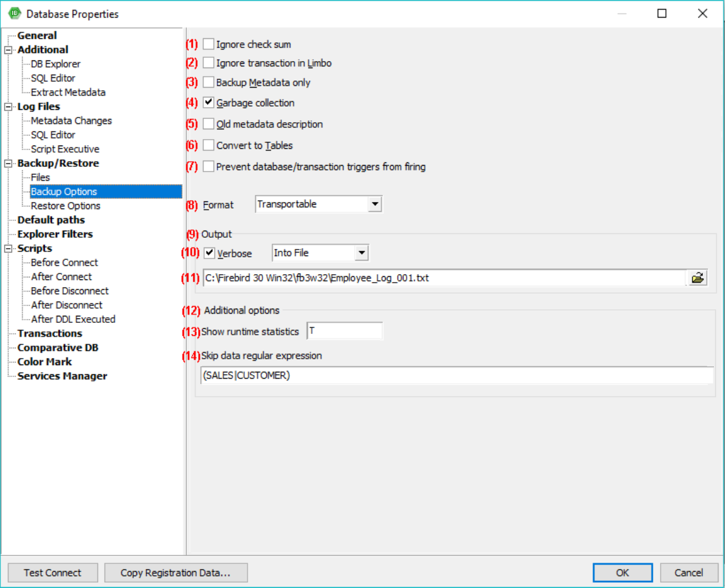Open Comparative DB page
The image size is (725, 588).
[x=58, y=348]
